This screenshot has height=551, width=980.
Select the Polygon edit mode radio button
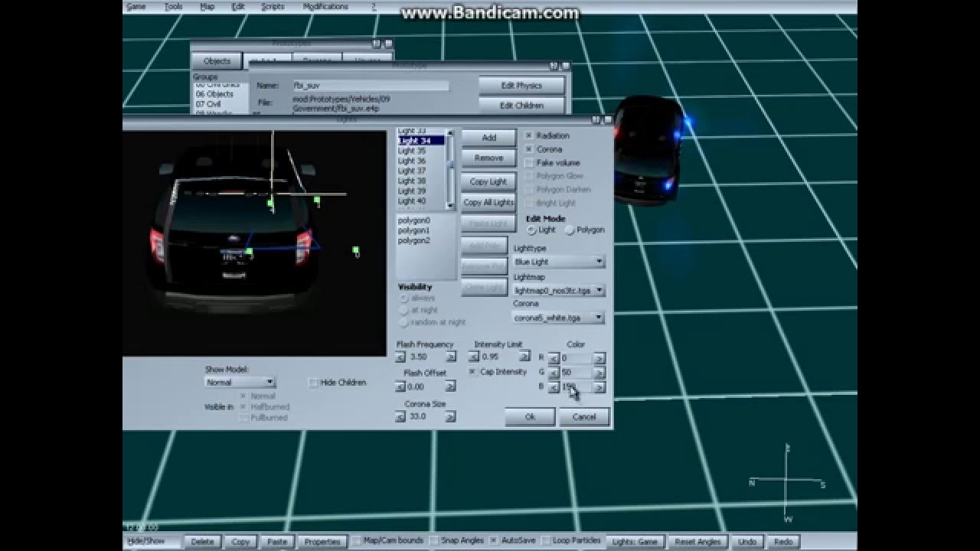click(x=570, y=230)
